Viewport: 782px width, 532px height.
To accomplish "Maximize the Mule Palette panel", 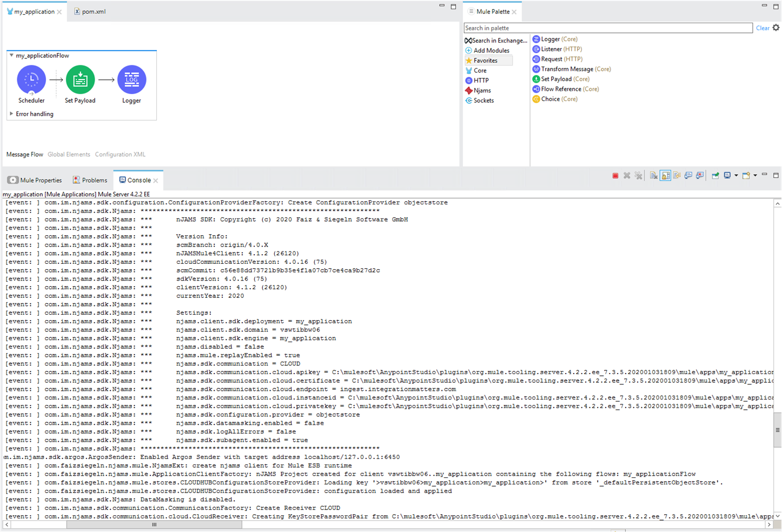I will pyautogui.click(x=776, y=6).
